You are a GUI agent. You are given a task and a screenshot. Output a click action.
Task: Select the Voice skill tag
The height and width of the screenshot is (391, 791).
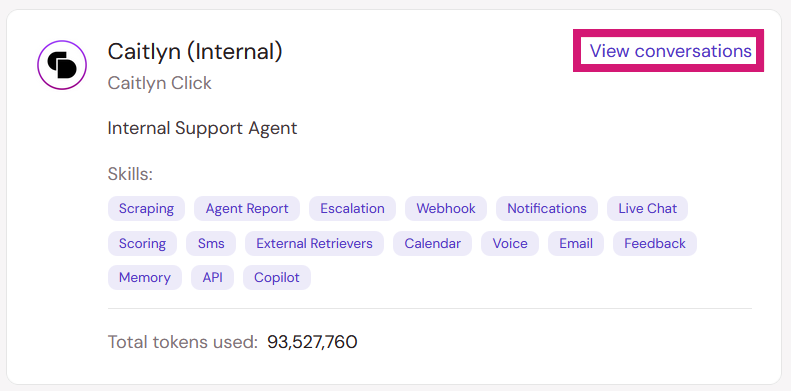510,243
